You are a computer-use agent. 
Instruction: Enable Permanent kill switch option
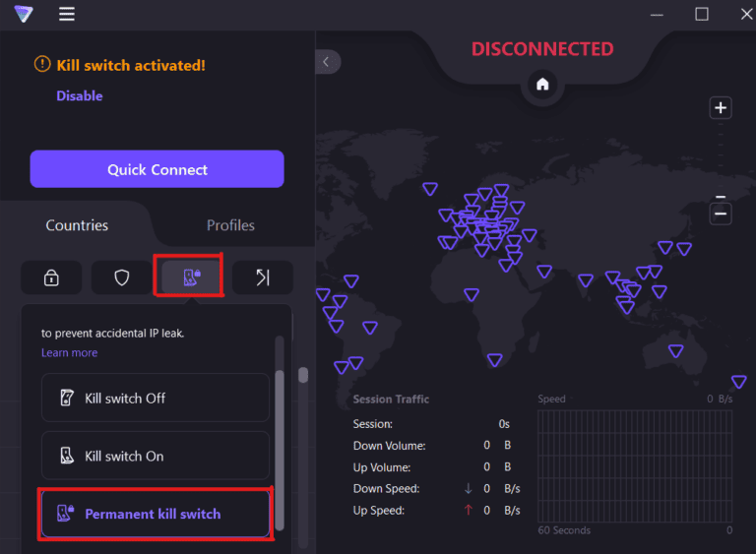[155, 514]
